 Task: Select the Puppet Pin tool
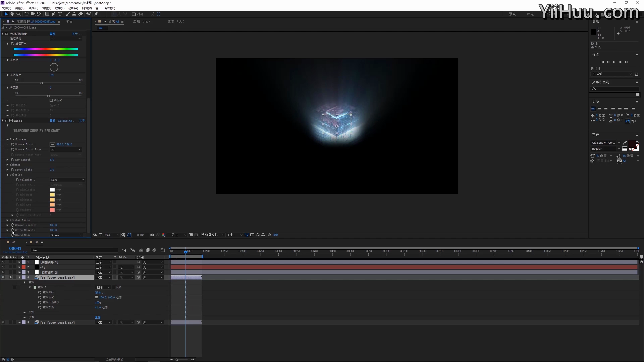coord(96,14)
